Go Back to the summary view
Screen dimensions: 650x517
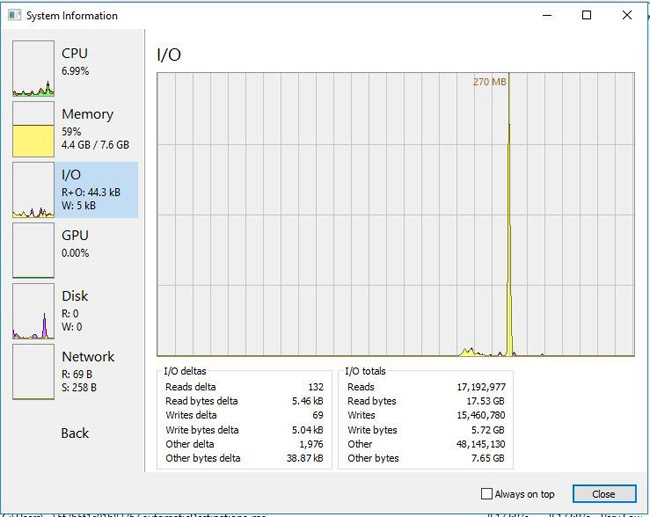[x=75, y=433]
